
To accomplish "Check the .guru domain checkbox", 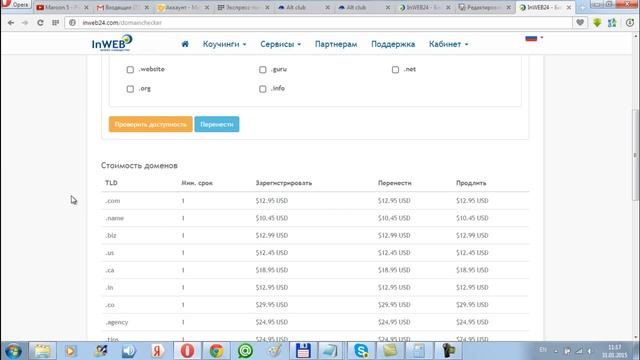I will click(x=262, y=70).
